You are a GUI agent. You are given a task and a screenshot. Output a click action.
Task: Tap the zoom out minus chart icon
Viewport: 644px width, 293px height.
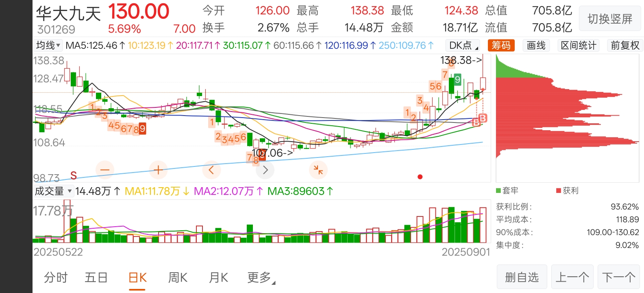click(x=105, y=170)
